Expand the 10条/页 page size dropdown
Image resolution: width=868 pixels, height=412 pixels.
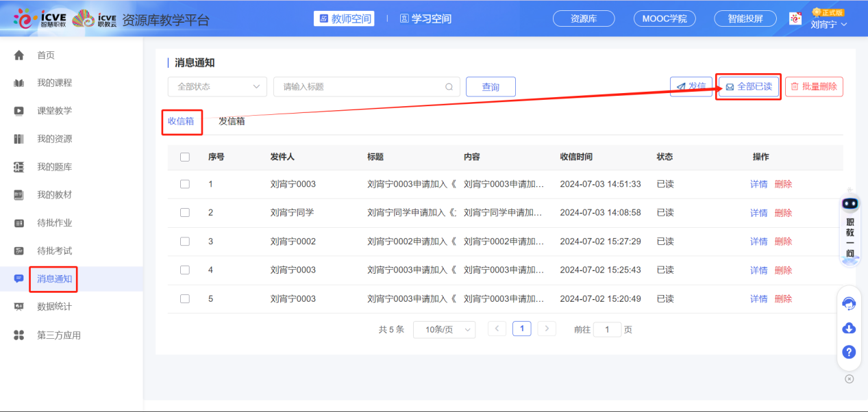444,329
